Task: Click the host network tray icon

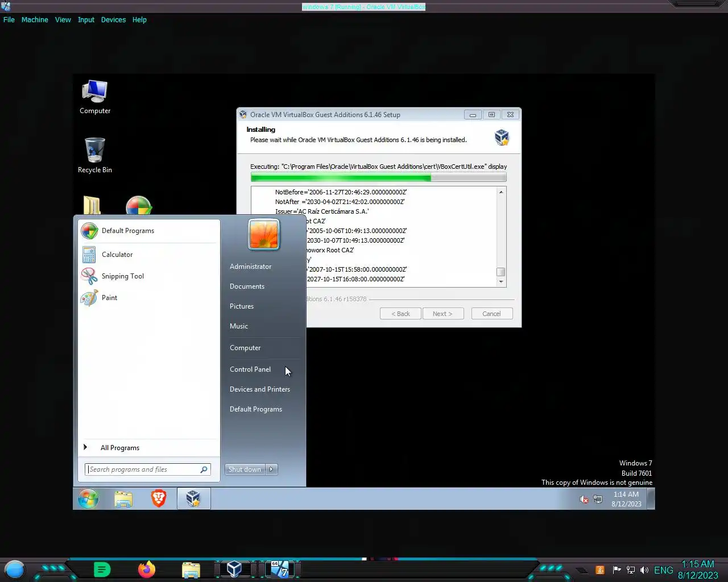Action: 631,570
